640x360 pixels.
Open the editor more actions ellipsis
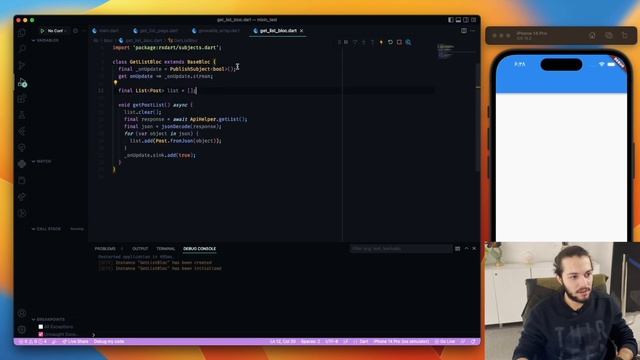pos(473,31)
